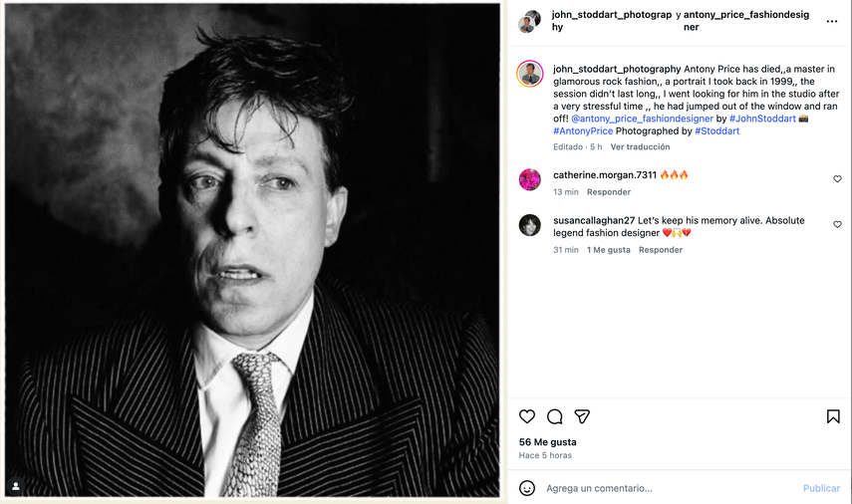Image resolution: width=852 pixels, height=504 pixels.
Task: Show tagged people icon on the photo
Action: 16,486
